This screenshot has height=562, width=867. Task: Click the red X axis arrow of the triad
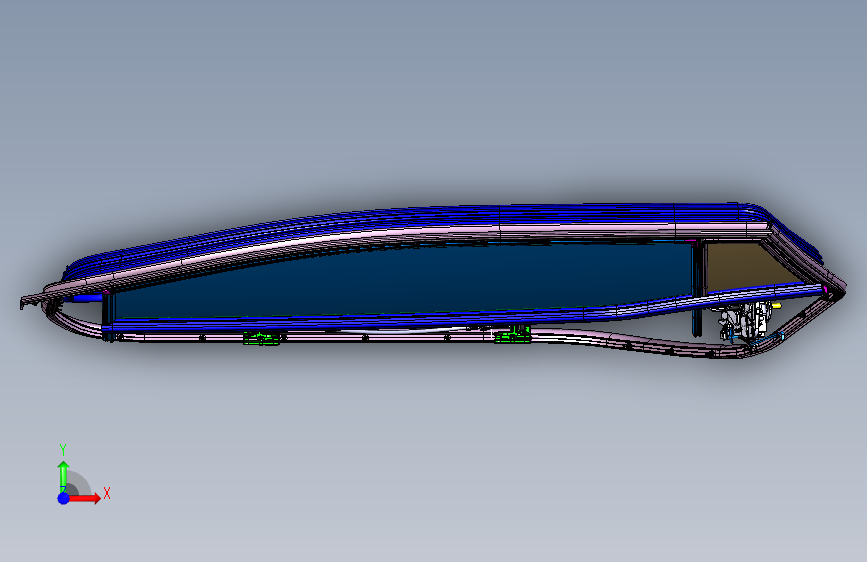(x=86, y=498)
